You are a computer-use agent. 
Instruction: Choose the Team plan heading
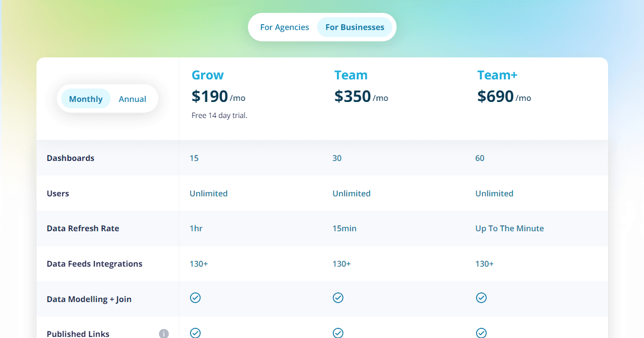[351, 75]
